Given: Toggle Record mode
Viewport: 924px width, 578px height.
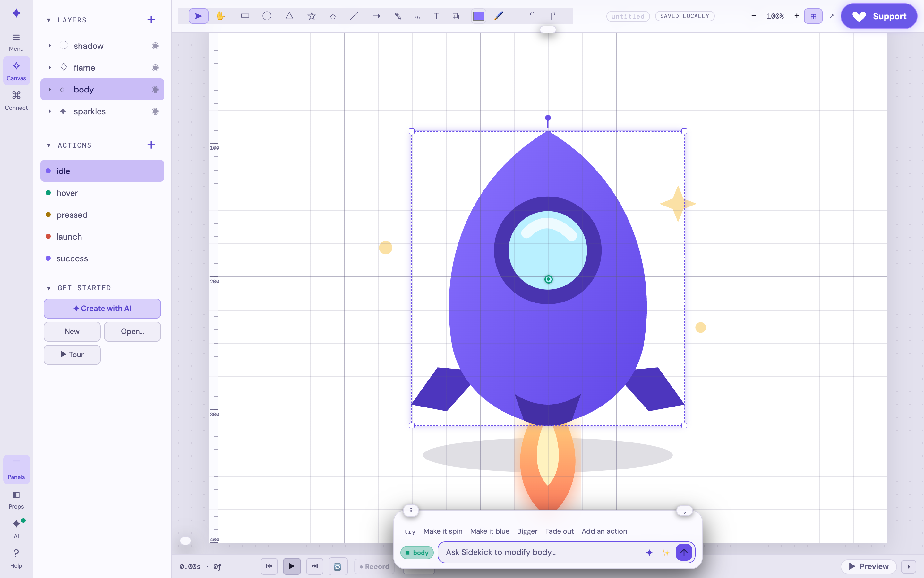Looking at the screenshot, I should pyautogui.click(x=374, y=566).
